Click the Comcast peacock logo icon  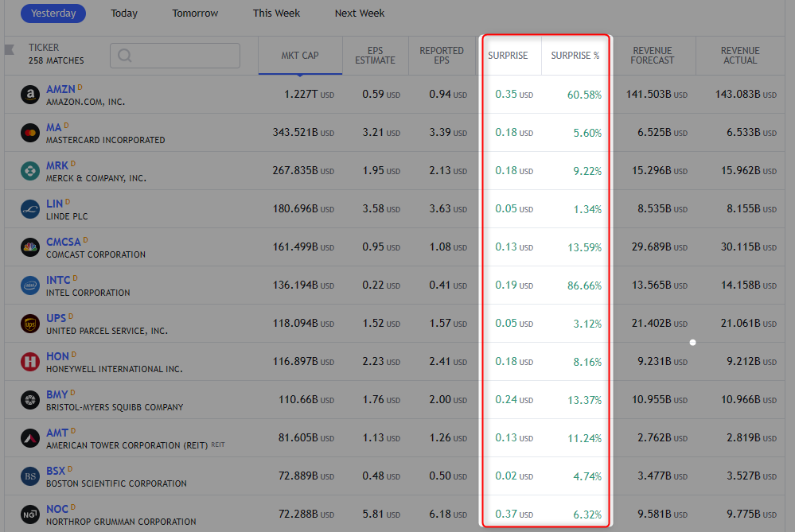coord(30,247)
